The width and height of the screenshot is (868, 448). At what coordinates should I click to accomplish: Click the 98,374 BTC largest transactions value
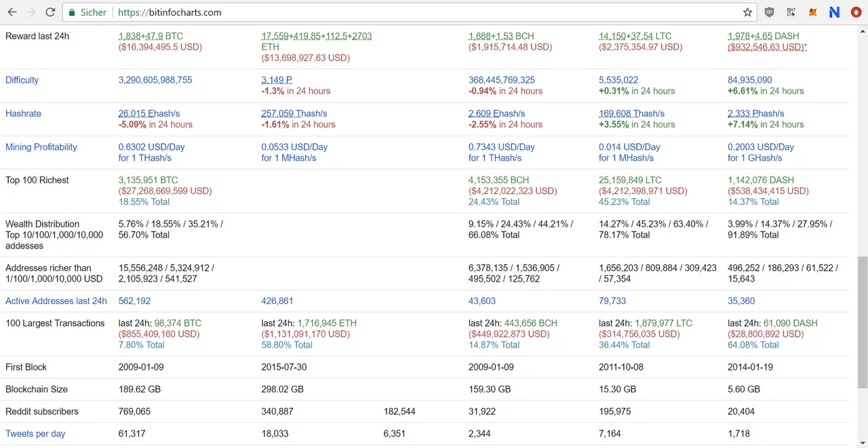point(178,323)
